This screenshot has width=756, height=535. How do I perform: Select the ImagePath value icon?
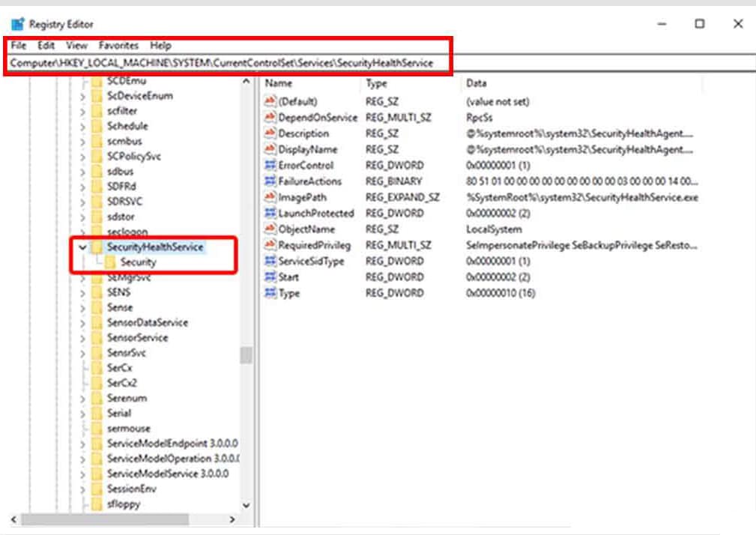(x=270, y=197)
